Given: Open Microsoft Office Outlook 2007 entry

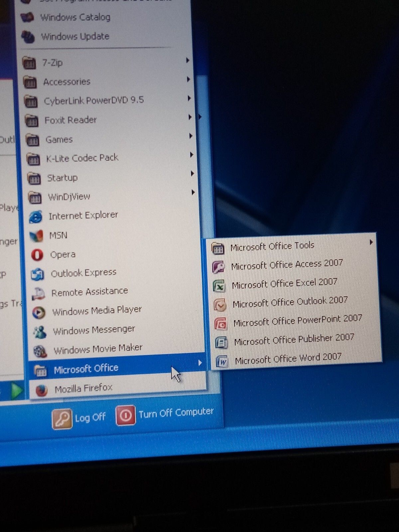Looking at the screenshot, I should click(x=295, y=303).
